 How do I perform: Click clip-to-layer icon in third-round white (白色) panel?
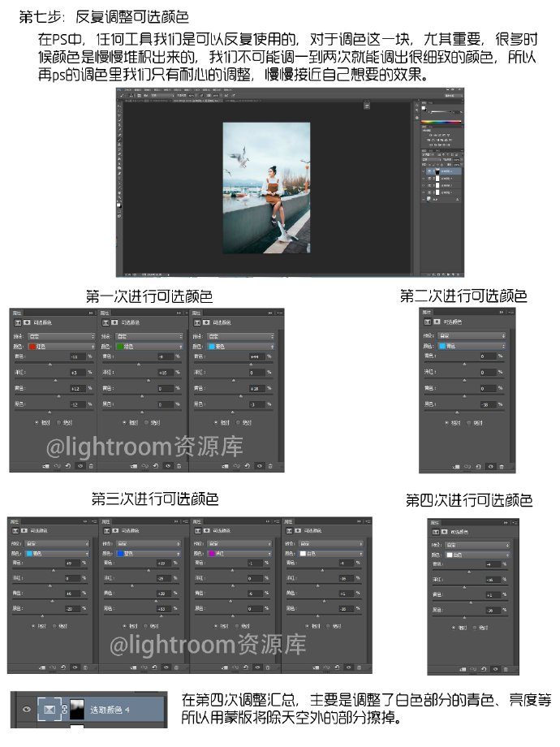pos(315,667)
